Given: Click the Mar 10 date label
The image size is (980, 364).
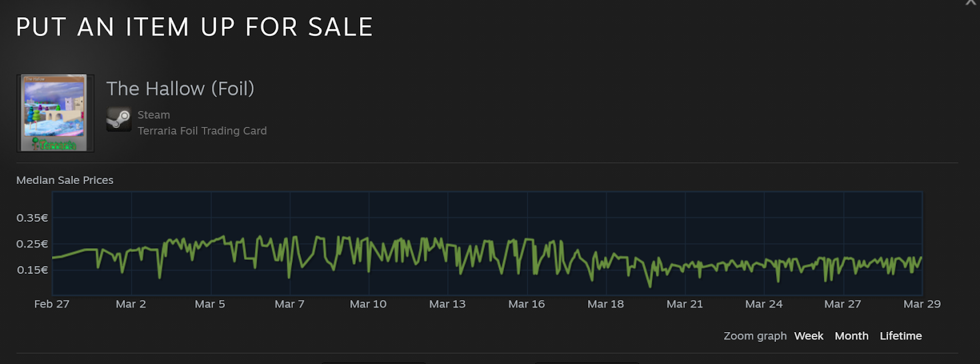Looking at the screenshot, I should 368,304.
